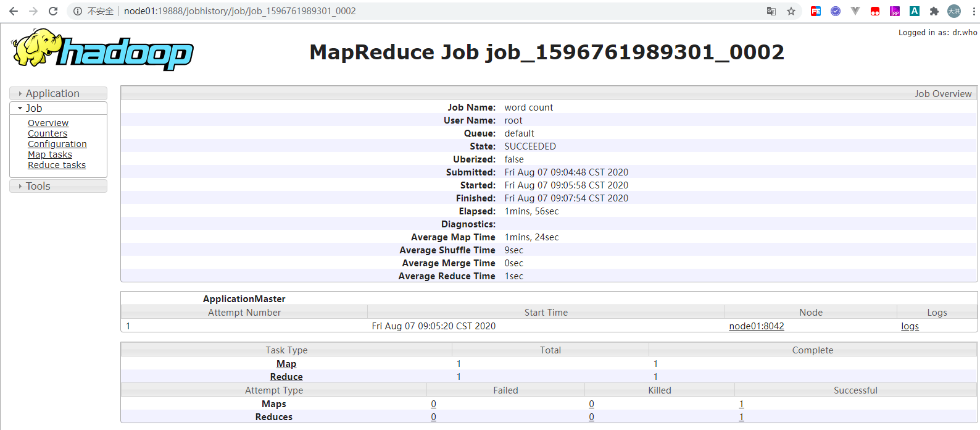Click the elapsed value '1mins, 56sec'
This screenshot has width=980, height=430.
click(531, 211)
